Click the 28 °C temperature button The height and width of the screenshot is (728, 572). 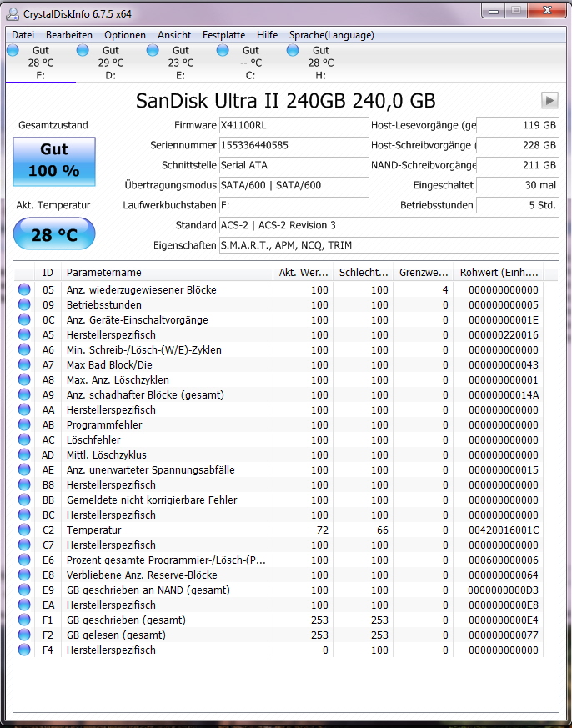(x=54, y=233)
